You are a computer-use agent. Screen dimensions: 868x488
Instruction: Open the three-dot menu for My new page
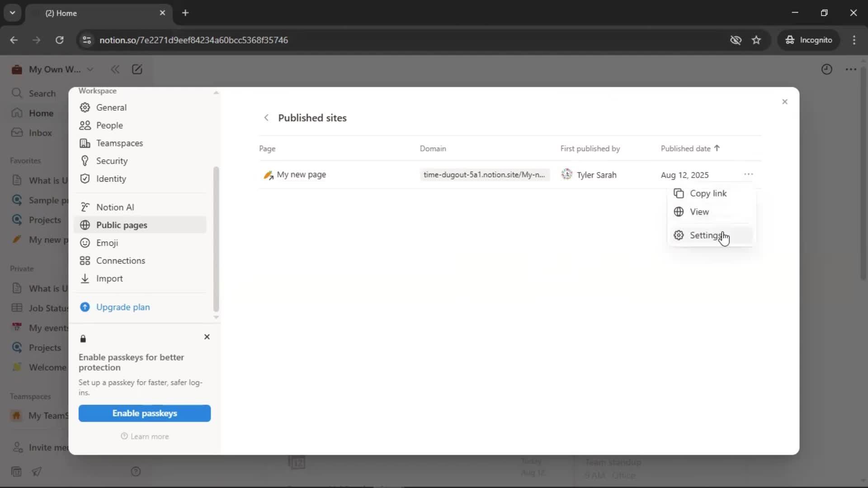tap(748, 174)
